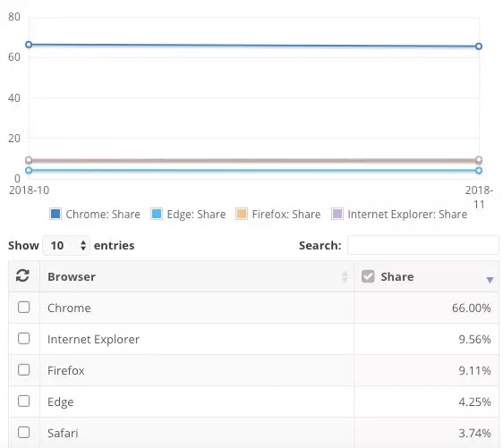Screen dimensions: 503x448
Task: Click the Chrome data point at 2018-11
Action: coord(479,46)
